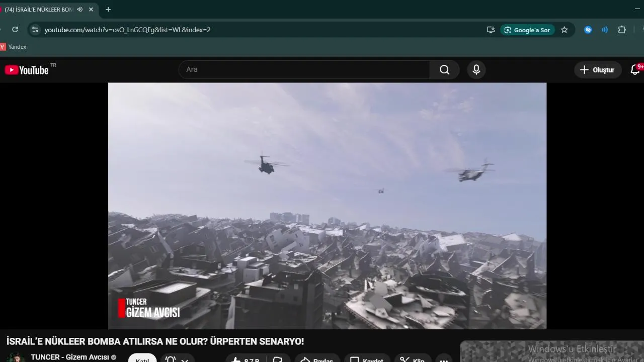View site information icon in address bar
Image resolution: width=644 pixels, height=362 pixels.
[x=35, y=30]
